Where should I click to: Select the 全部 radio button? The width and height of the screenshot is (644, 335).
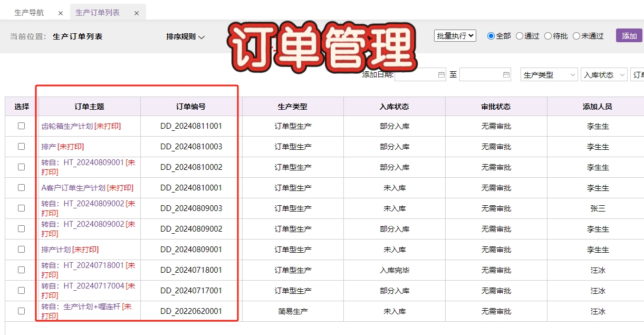tap(491, 36)
